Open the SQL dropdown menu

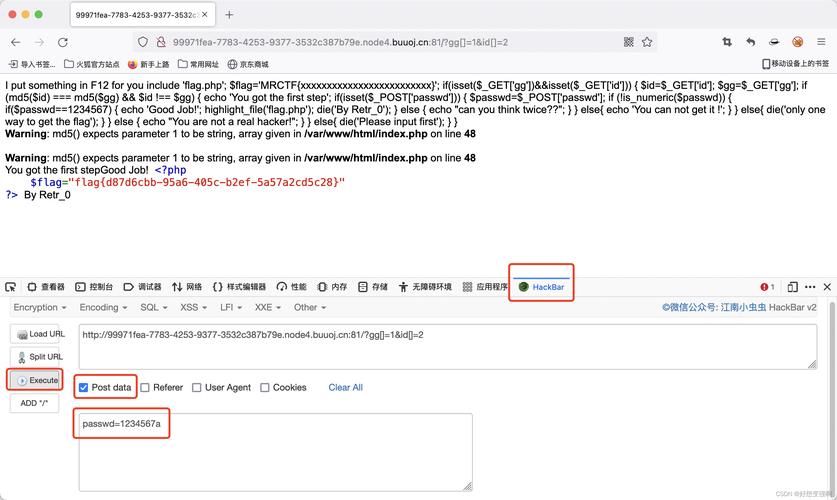tap(154, 307)
